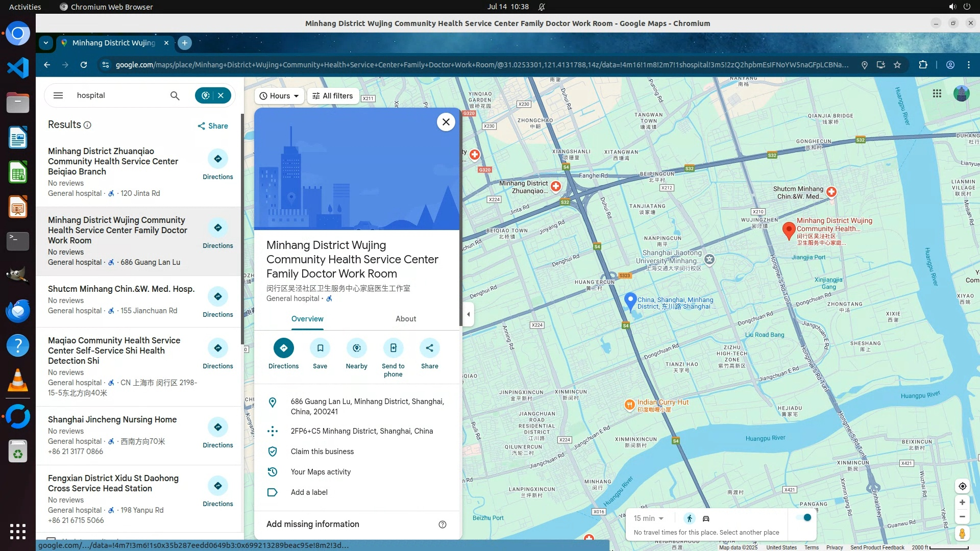Screen dimensions: 980x551
Task: Click Claim this business link
Action: [x=322, y=452]
